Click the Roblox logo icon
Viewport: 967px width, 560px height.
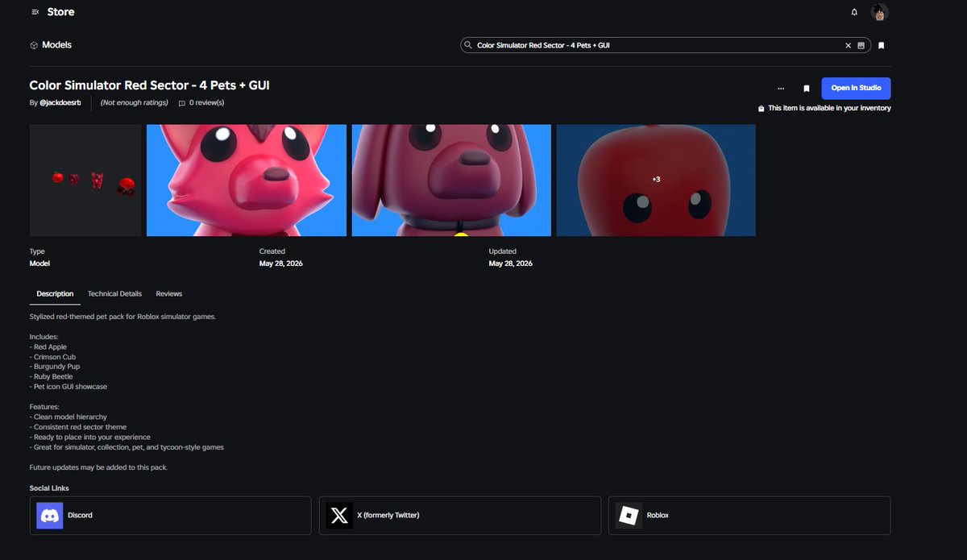629,516
